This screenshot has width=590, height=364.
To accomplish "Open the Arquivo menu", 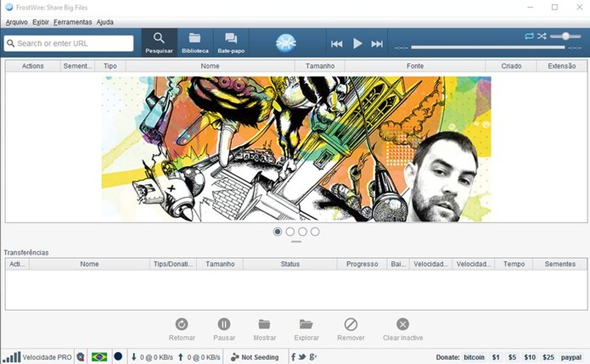I will click(17, 22).
